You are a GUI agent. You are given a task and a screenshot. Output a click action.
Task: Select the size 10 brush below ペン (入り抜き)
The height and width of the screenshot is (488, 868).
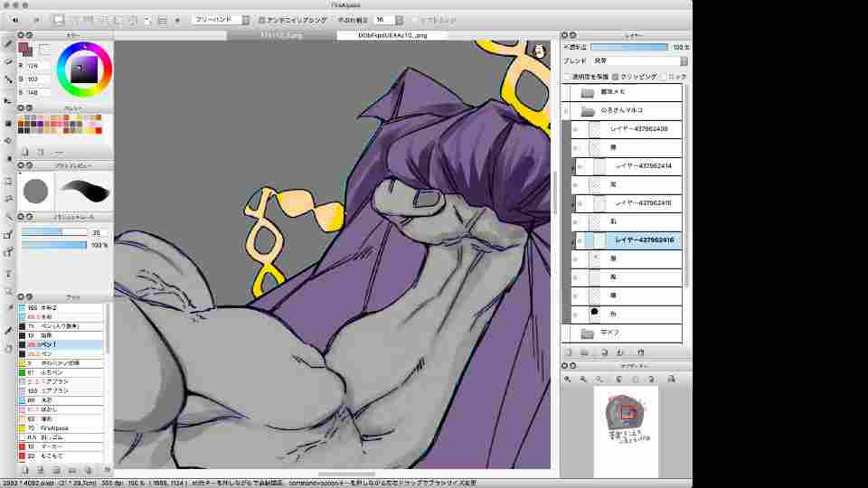click(x=61, y=335)
